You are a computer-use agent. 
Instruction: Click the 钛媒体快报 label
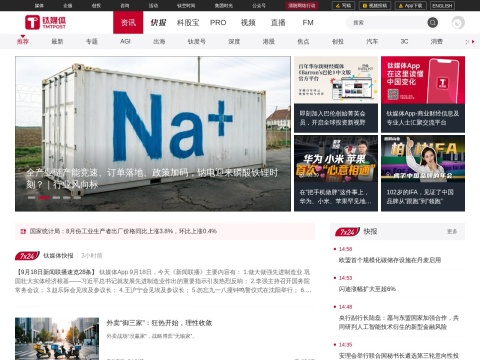[58, 256]
